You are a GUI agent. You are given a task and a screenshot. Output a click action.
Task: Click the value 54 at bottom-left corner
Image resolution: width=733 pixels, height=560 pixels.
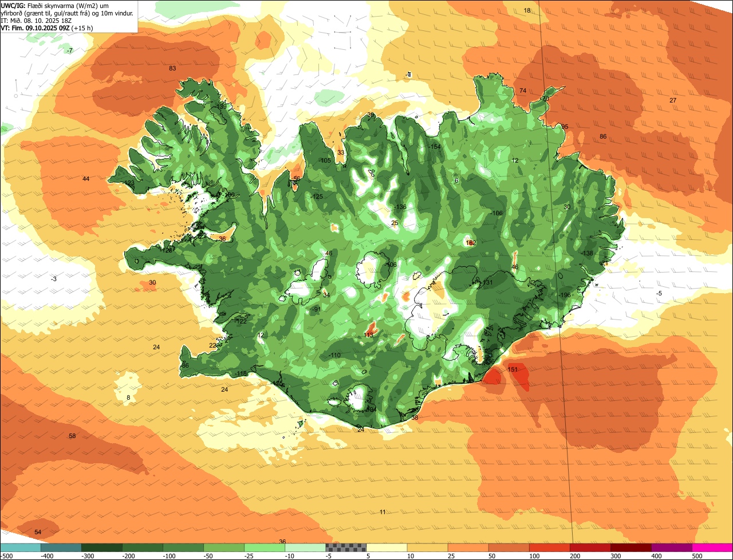38,533
